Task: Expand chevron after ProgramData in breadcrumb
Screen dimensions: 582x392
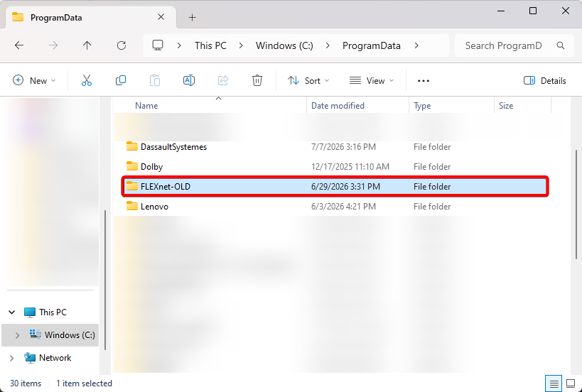Action: (416, 45)
